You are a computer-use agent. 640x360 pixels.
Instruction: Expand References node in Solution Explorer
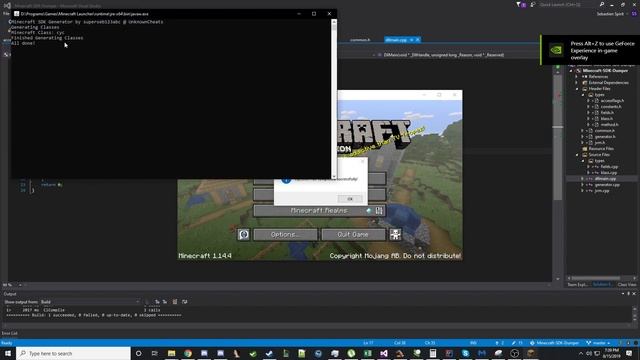577,77
